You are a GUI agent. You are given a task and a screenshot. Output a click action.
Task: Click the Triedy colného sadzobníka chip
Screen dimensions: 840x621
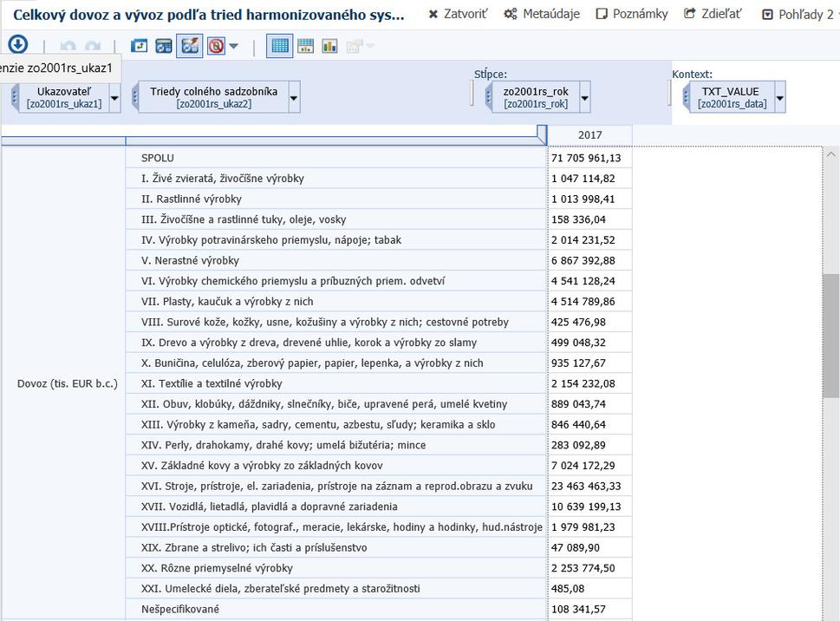coord(214,97)
